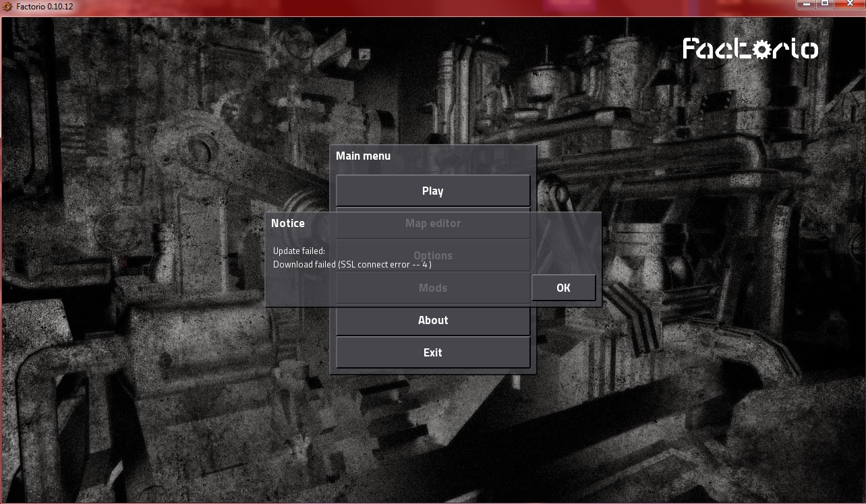
Task: Click the 'Update failed:' message text
Action: tap(299, 251)
